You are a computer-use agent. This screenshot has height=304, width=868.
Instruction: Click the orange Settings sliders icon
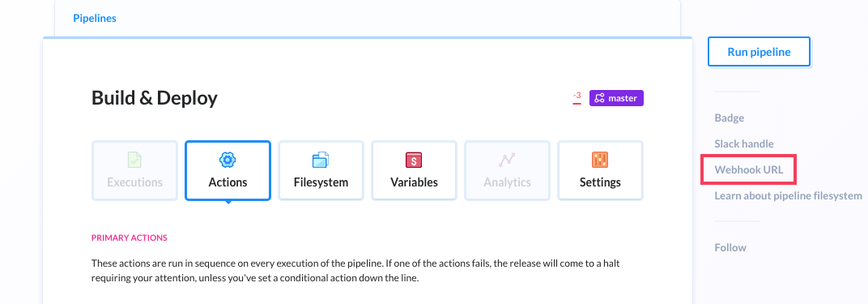pos(600,160)
